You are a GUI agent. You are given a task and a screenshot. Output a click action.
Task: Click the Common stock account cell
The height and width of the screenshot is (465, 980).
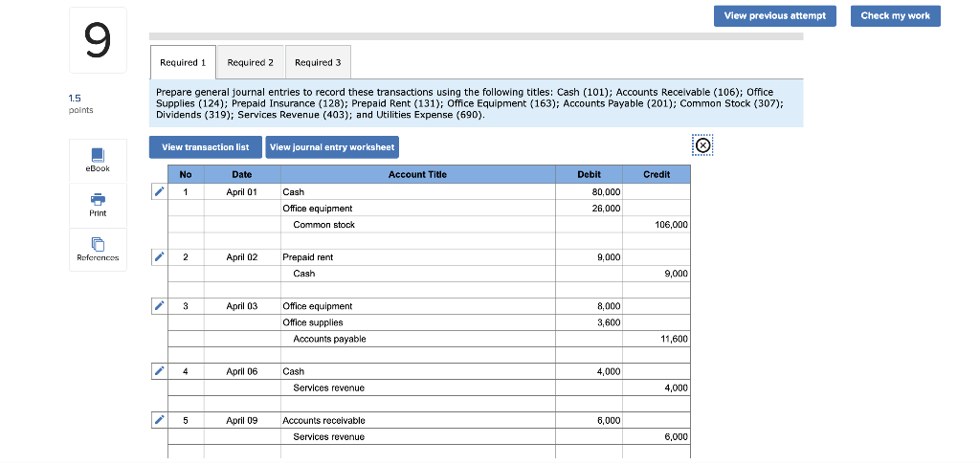(418, 225)
